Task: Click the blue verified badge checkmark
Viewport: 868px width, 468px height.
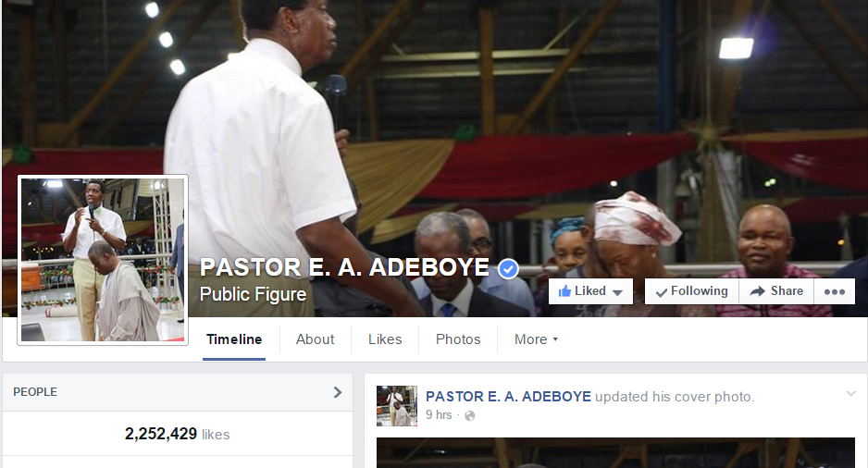Action: 508,269
